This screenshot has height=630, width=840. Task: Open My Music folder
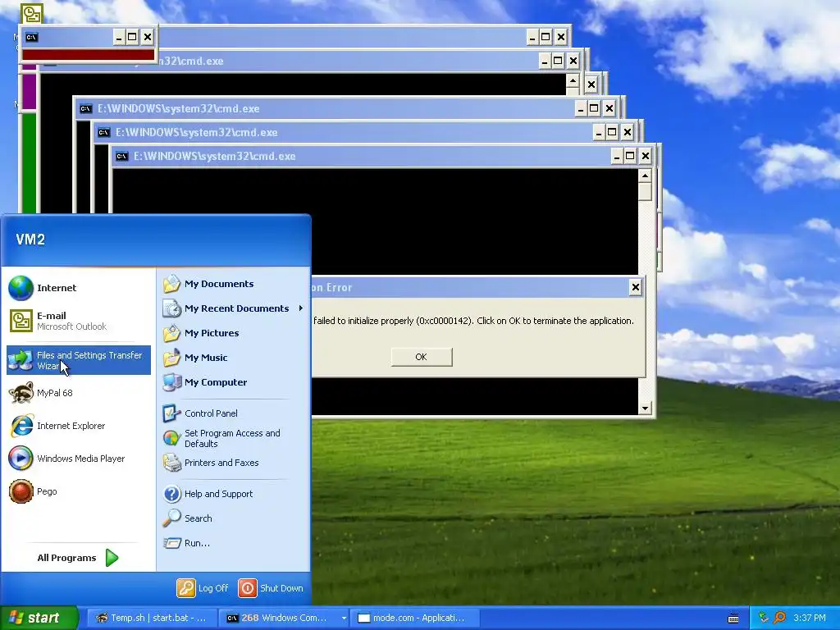(233, 358)
